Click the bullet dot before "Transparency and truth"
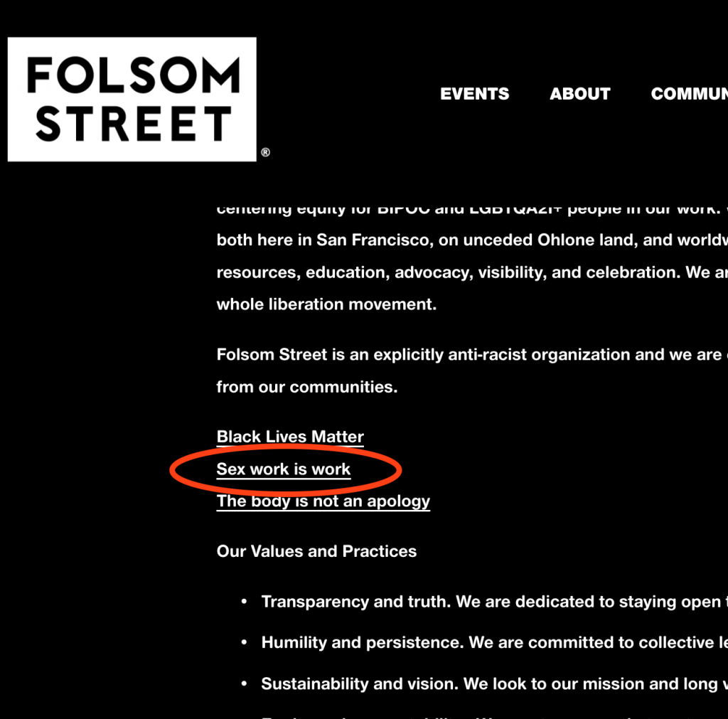This screenshot has height=719, width=728. 244,602
